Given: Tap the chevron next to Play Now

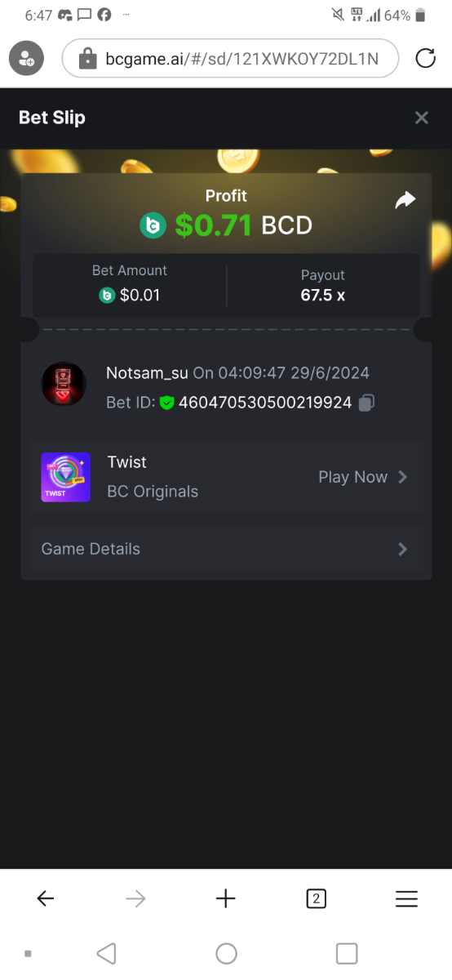Looking at the screenshot, I should click(x=402, y=477).
